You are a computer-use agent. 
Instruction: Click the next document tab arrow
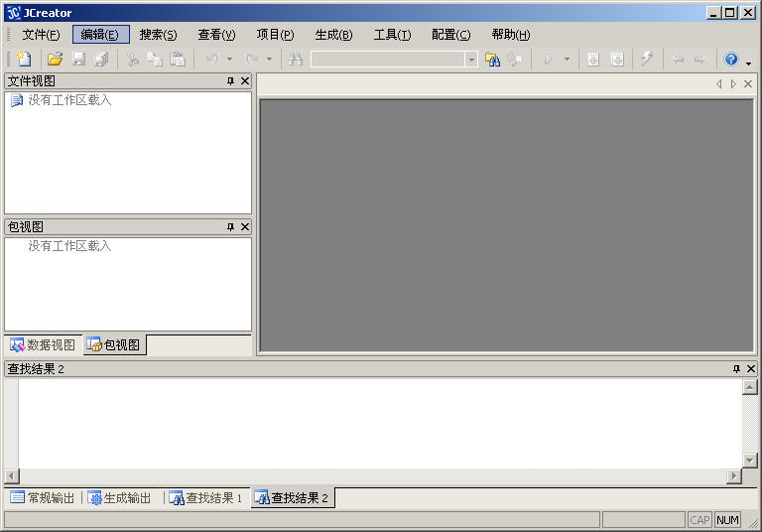pyautogui.click(x=733, y=84)
